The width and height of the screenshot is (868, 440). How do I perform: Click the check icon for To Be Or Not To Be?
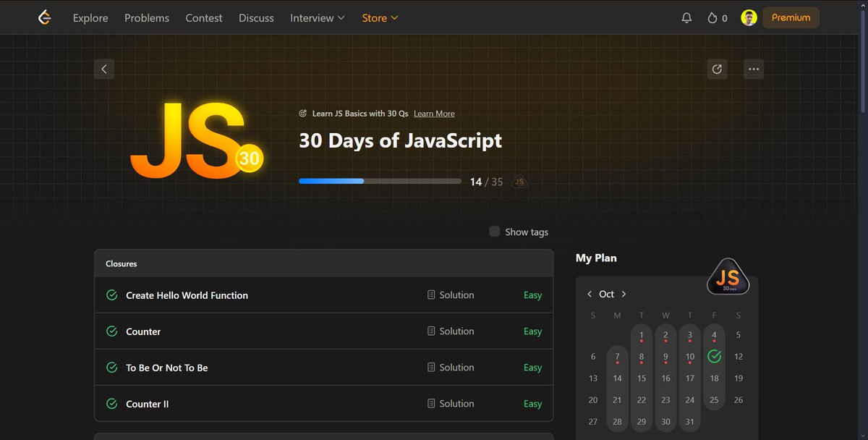111,367
